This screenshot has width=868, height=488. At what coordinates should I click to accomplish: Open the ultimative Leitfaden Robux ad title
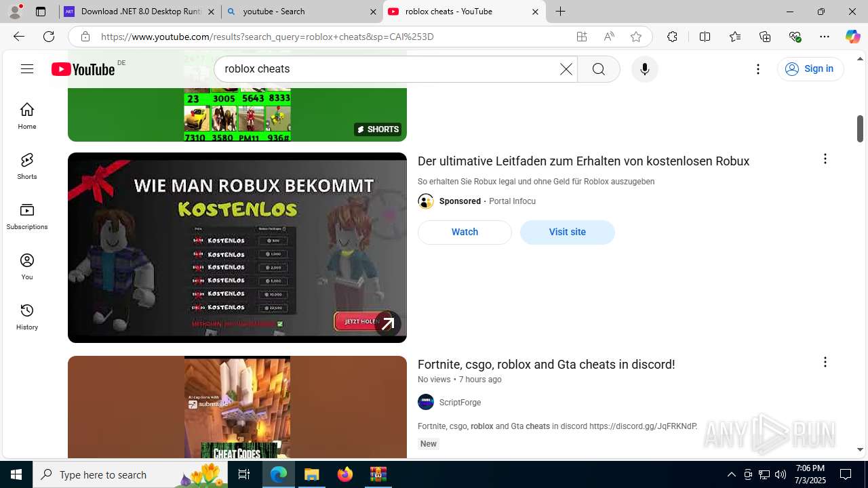click(583, 161)
